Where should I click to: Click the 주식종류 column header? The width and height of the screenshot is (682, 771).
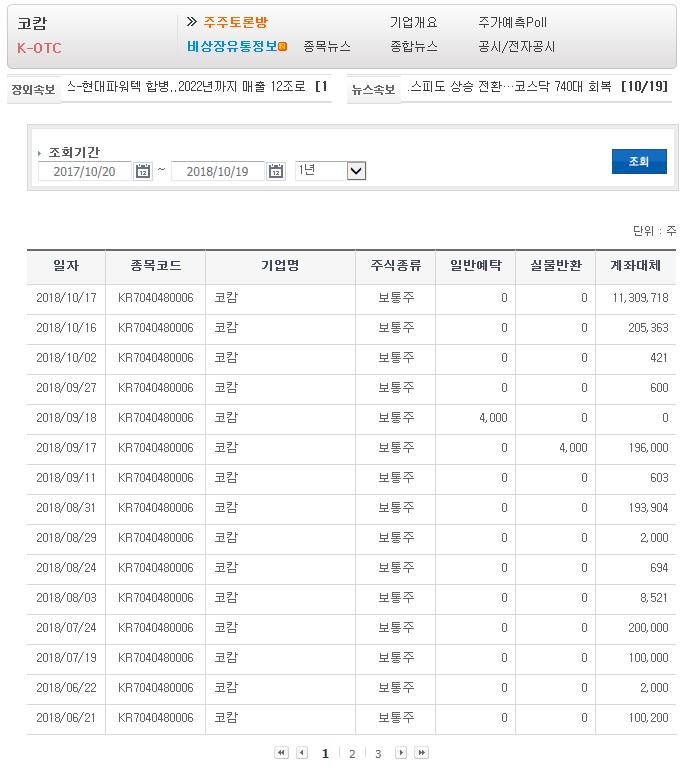(x=395, y=266)
